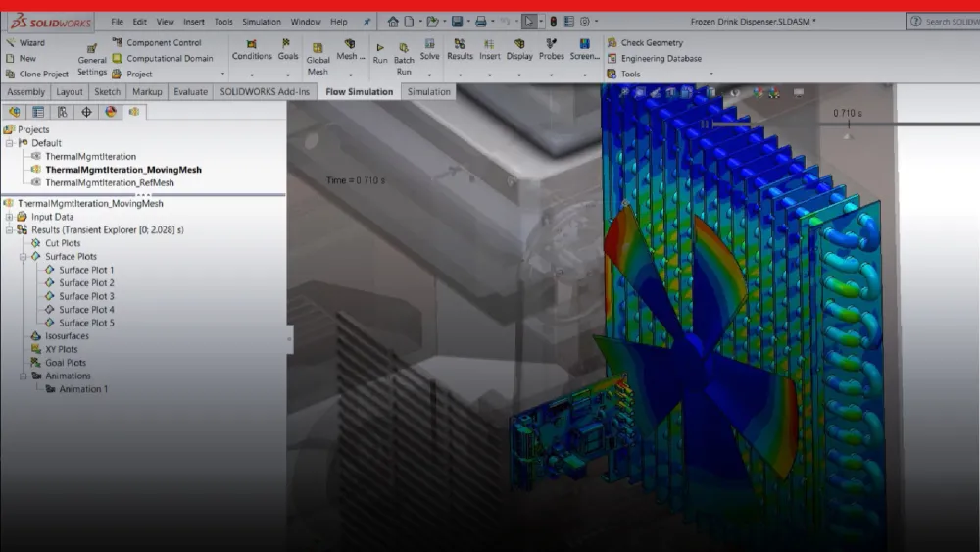Open the Engineering Database
Viewport: 980px width, 552px height.
654,58
